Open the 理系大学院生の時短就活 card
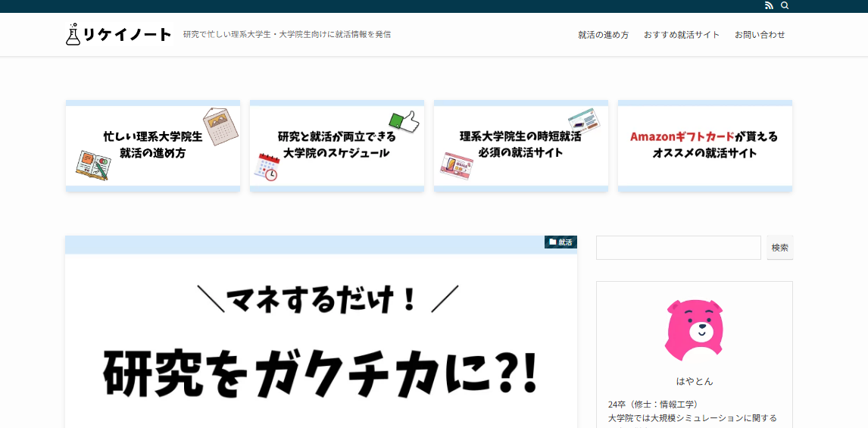 click(x=521, y=145)
